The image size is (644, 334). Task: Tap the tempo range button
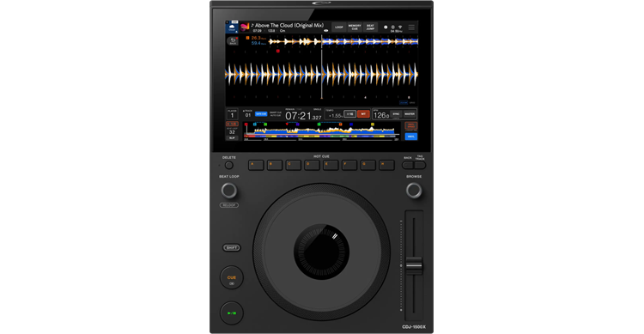click(349, 114)
